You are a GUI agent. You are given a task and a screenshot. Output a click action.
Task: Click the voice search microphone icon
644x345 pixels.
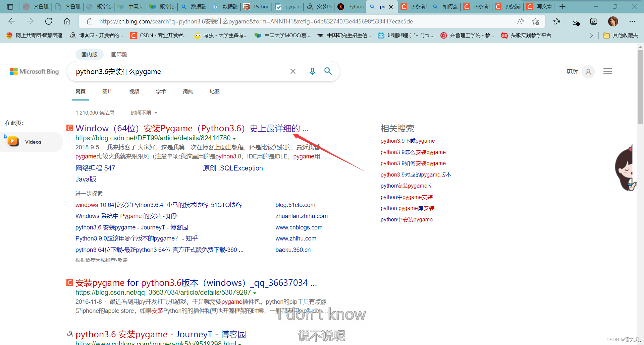(x=312, y=71)
